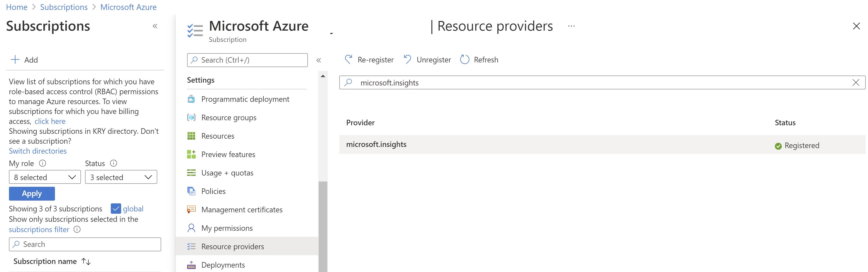View Preview features
This screenshot has height=272, width=868.
[x=228, y=154]
